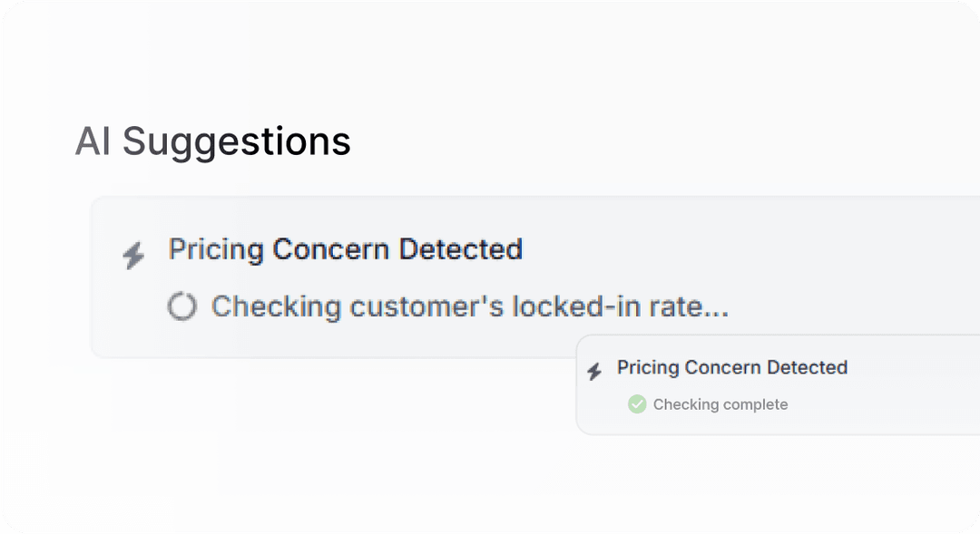
Task: Click the first Pricing Concern Detected title
Action: point(345,250)
